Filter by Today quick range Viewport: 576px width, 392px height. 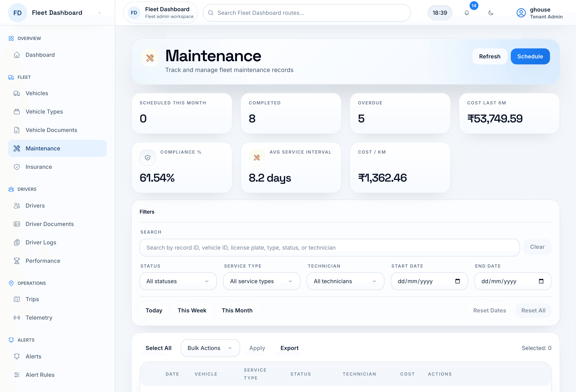pos(154,310)
